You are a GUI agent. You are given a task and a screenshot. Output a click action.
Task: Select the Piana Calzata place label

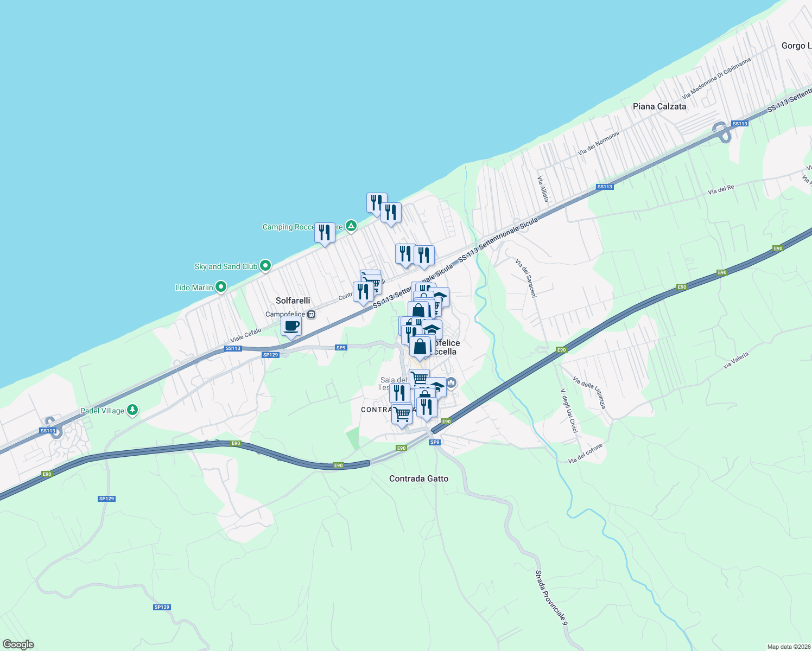point(659,106)
